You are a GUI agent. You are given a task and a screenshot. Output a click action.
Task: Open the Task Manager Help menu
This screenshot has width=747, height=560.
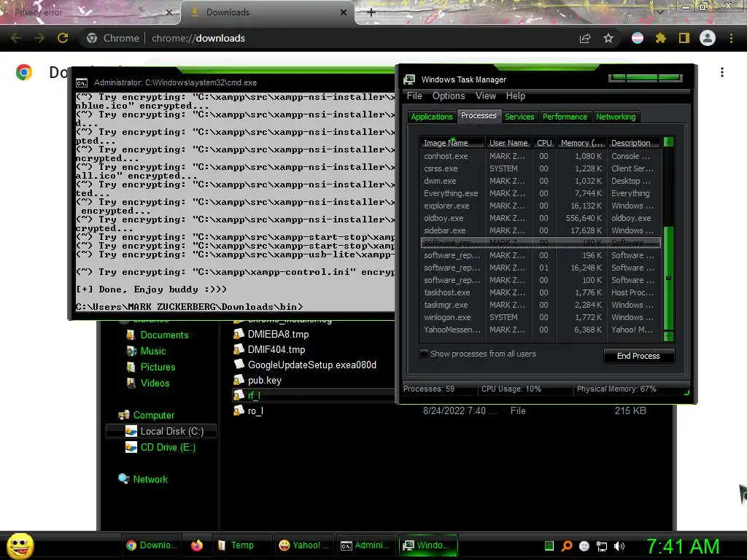(x=516, y=96)
